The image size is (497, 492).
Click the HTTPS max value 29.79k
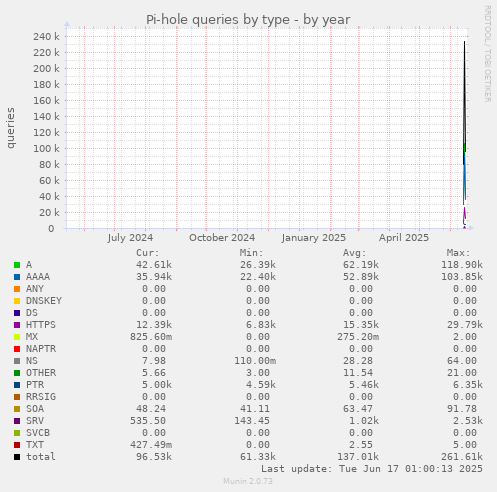pyautogui.click(x=465, y=325)
